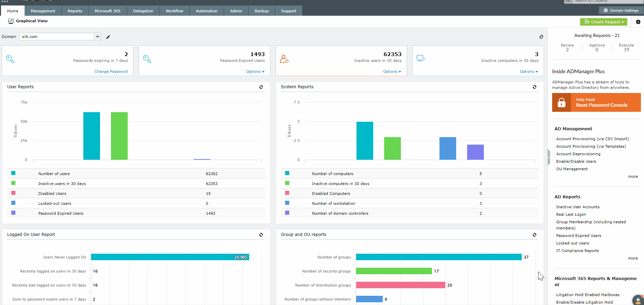Open dashboard settings gear icon
644x305 pixels.
[x=638, y=22]
